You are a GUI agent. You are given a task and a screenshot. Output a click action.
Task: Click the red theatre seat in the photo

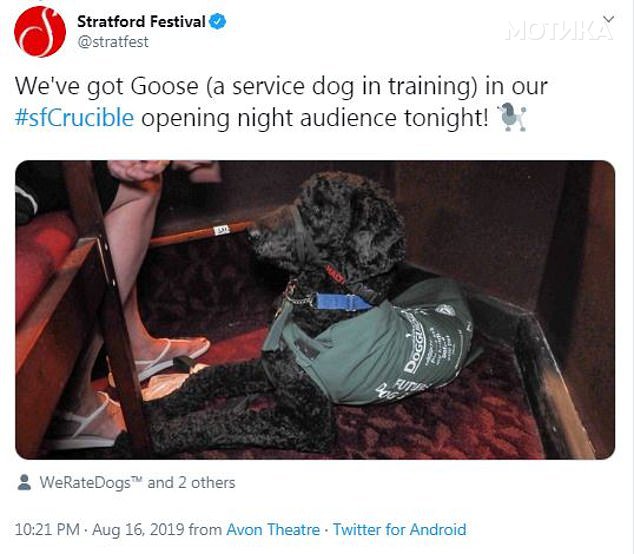42,259
